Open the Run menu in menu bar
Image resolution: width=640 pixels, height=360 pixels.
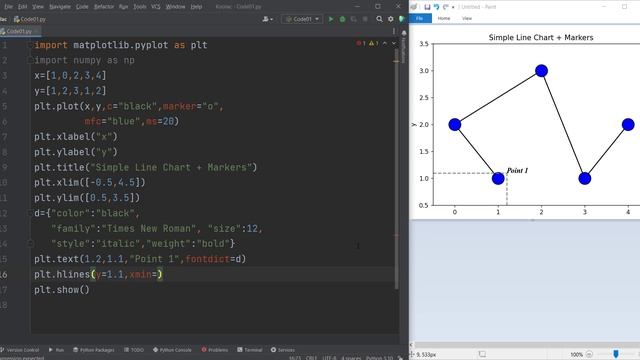pyautogui.click(x=123, y=7)
